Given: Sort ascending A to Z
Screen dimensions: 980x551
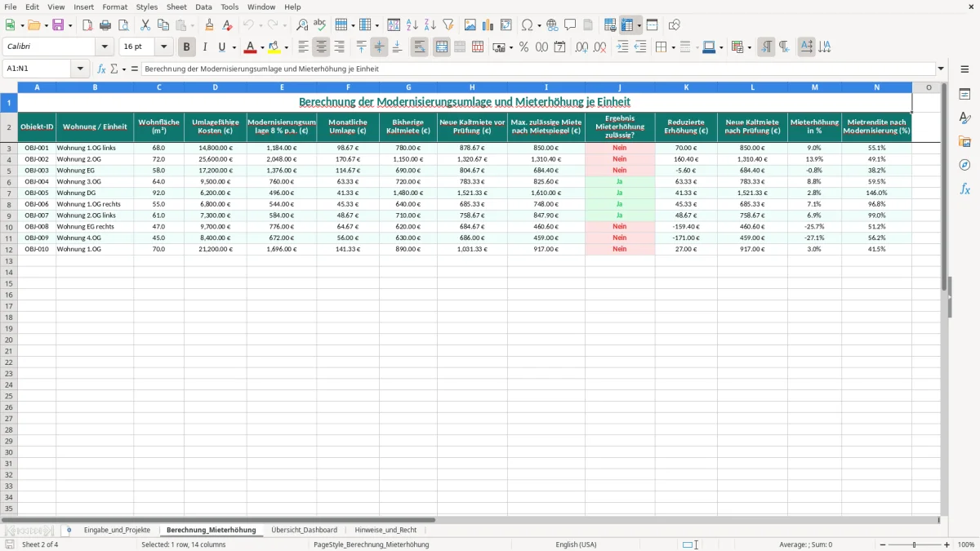Looking at the screenshot, I should pos(412,25).
